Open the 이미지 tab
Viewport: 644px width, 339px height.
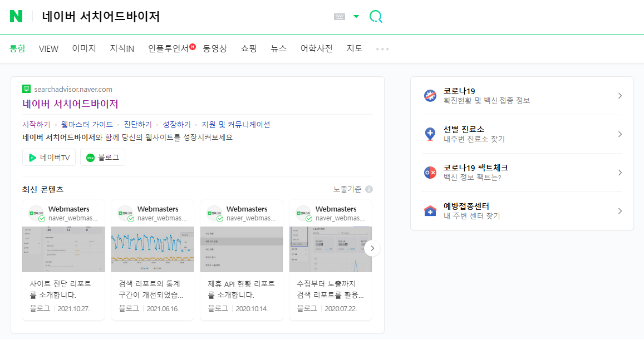(x=84, y=48)
